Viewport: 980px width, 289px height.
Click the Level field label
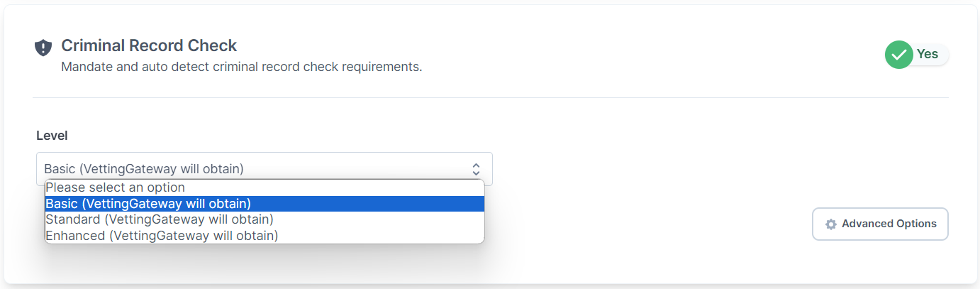tap(52, 135)
